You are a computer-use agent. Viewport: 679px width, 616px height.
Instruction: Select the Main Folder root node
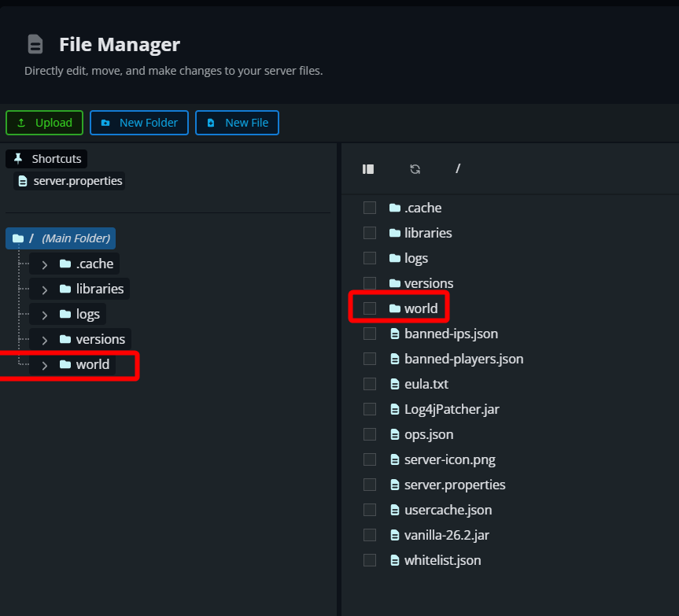61,238
